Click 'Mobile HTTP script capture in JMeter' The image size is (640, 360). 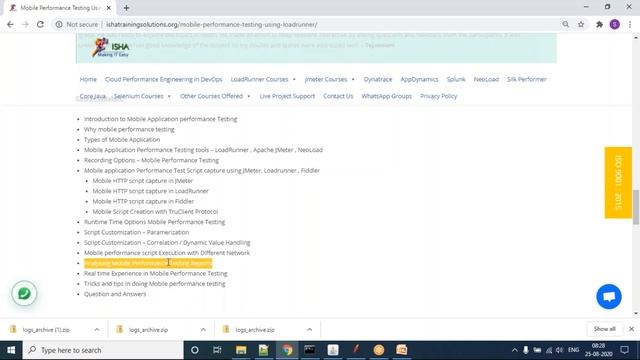click(x=143, y=180)
